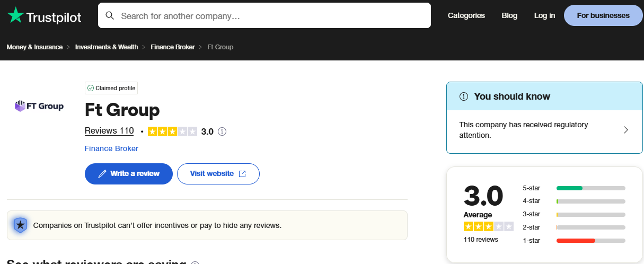
Task: Select the 3-star rating bar
Action: click(590, 214)
